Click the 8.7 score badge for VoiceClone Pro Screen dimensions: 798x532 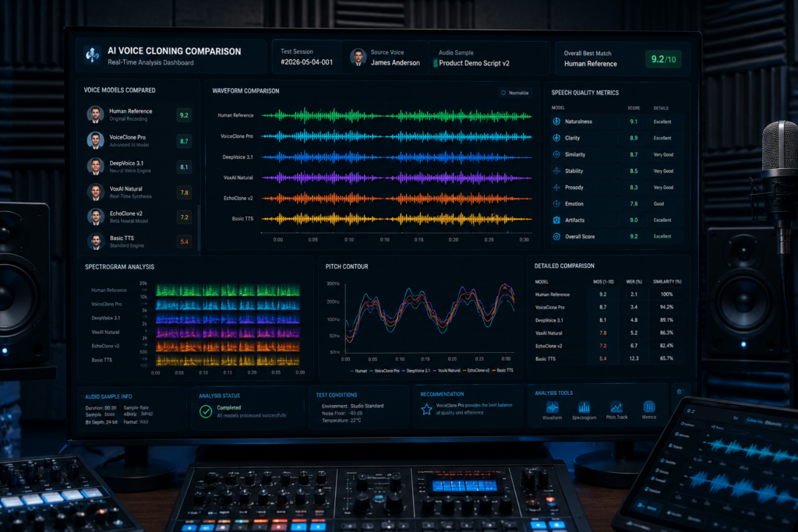click(x=184, y=142)
